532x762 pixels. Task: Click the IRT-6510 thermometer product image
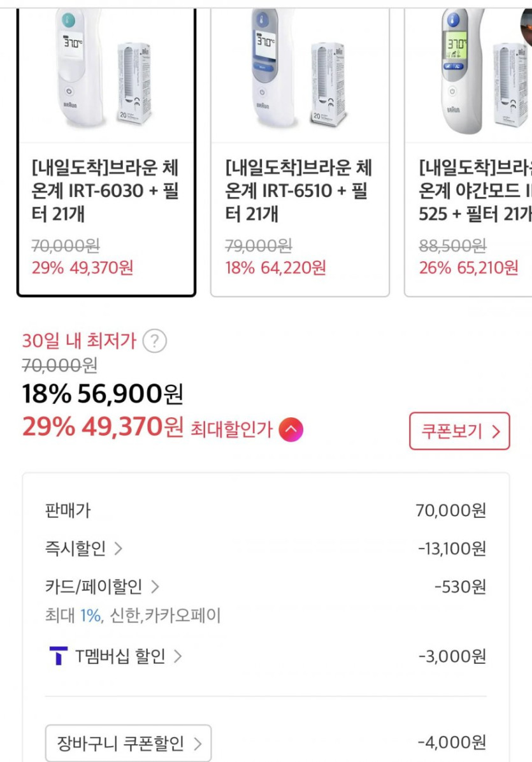point(299,70)
